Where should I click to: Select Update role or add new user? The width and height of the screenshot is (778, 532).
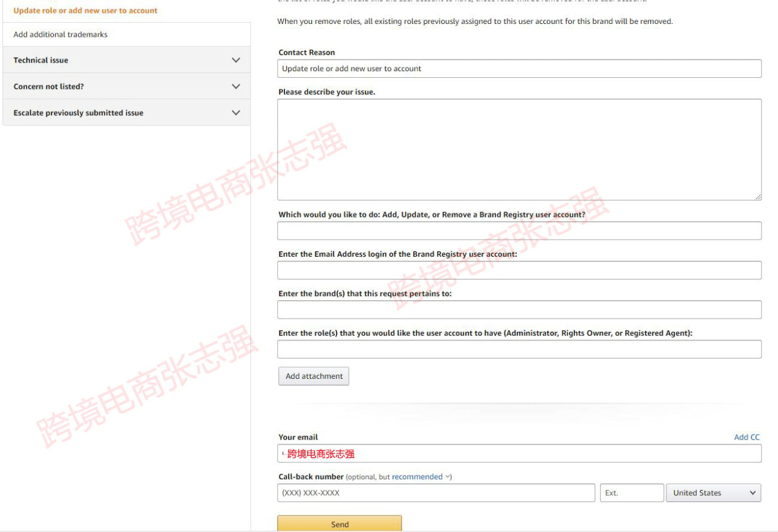[85, 10]
